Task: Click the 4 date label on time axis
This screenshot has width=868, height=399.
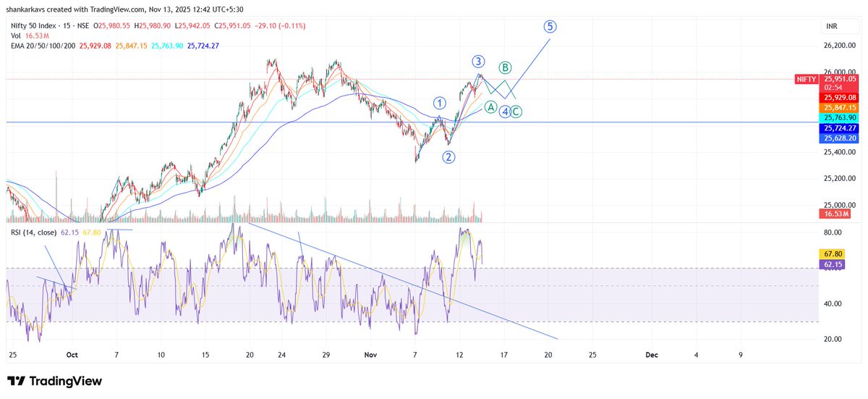Action: 696,356
